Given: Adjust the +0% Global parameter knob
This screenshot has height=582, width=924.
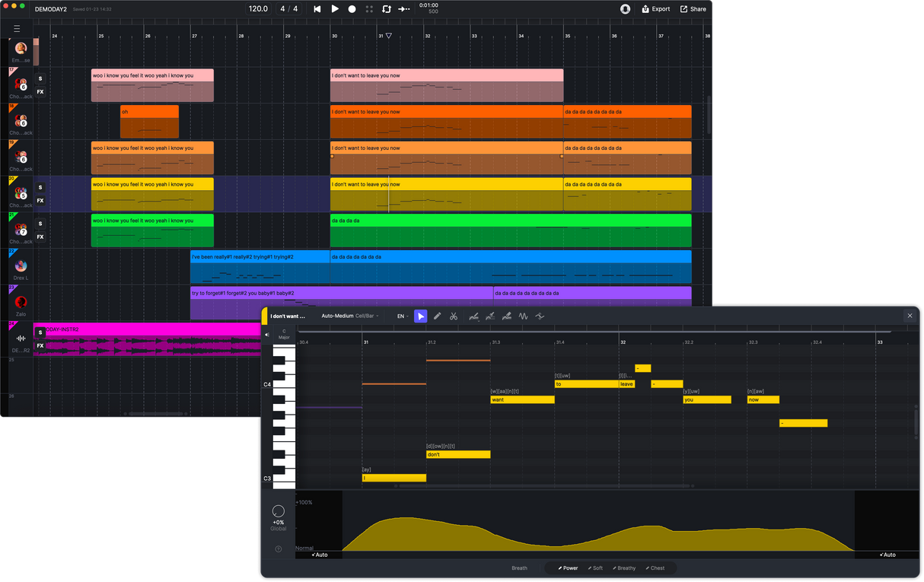Looking at the screenshot, I should pos(278,510).
